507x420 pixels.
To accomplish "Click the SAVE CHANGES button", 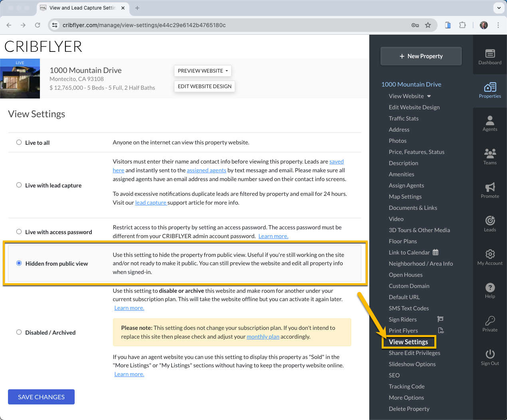I will pyautogui.click(x=41, y=397).
